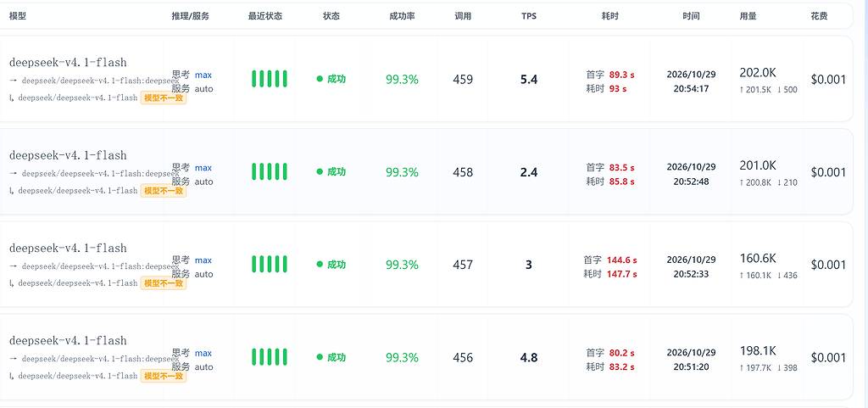Click the first-token time 80.2 s
This screenshot has height=408, width=868.
621,353
